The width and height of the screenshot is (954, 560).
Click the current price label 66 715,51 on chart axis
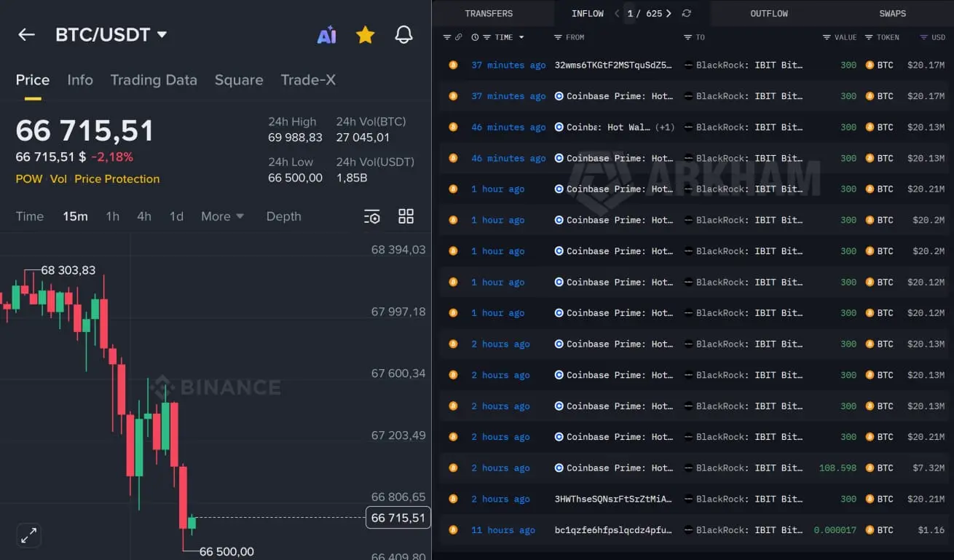point(398,518)
